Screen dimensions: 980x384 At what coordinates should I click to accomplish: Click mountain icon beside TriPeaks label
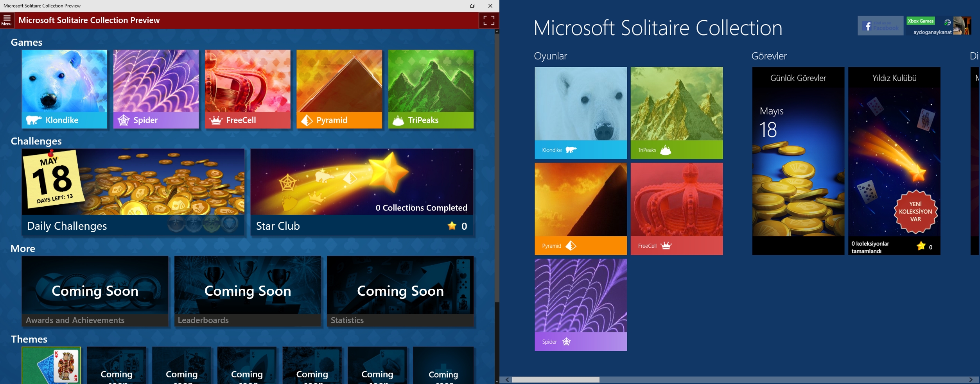pos(398,120)
